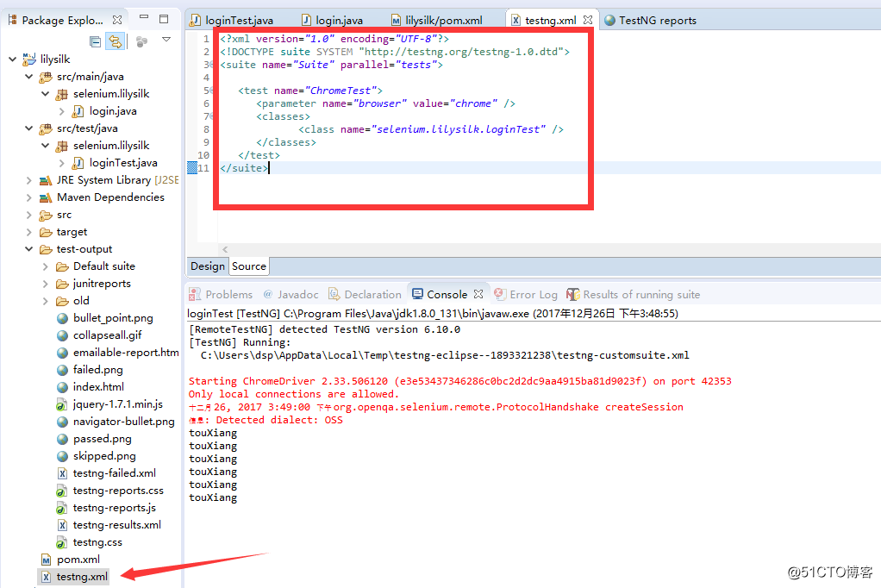Collapse the src/test/java source folder
The width and height of the screenshot is (881, 588).
point(28,128)
